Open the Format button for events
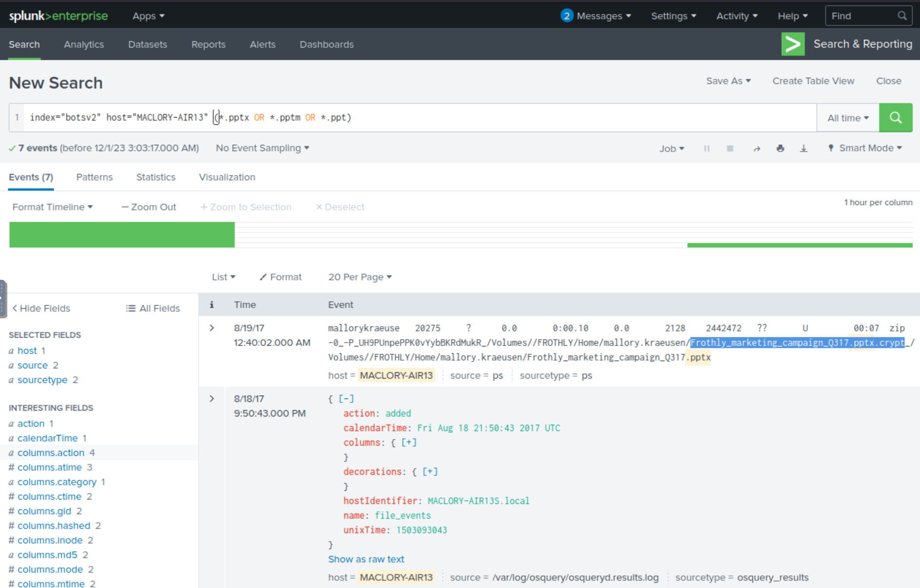This screenshot has height=588, width=920. pos(280,277)
